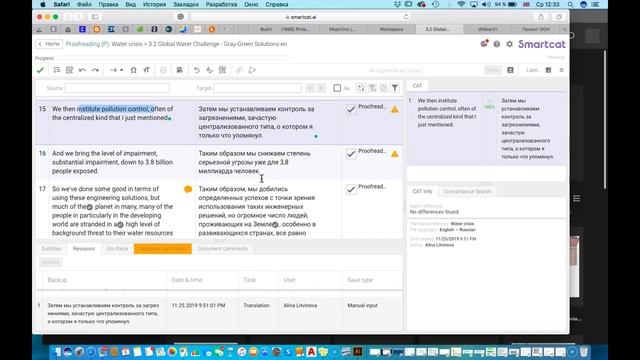Click the add comment bubble icon in toolbar
The image size is (640, 360).
(252, 70)
